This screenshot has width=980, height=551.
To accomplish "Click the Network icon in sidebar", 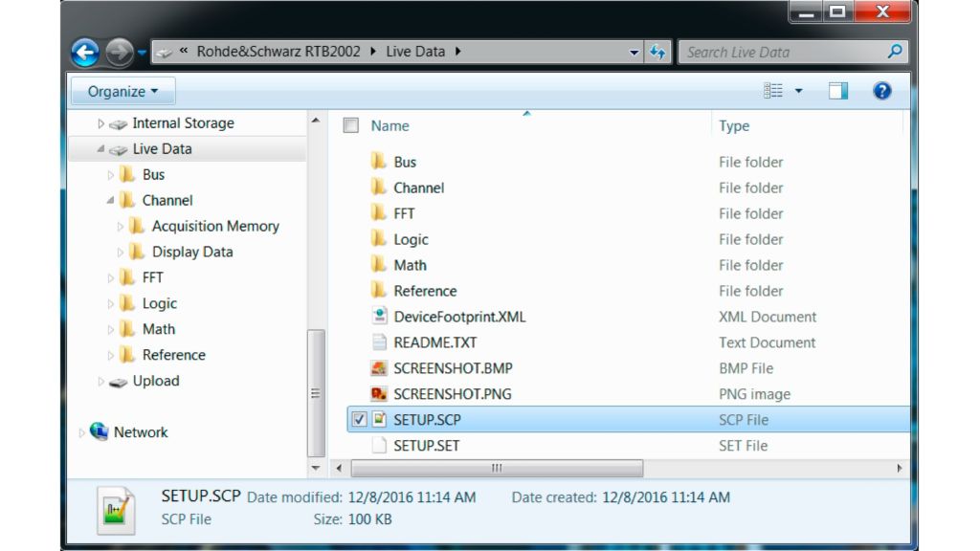I will click(x=100, y=432).
